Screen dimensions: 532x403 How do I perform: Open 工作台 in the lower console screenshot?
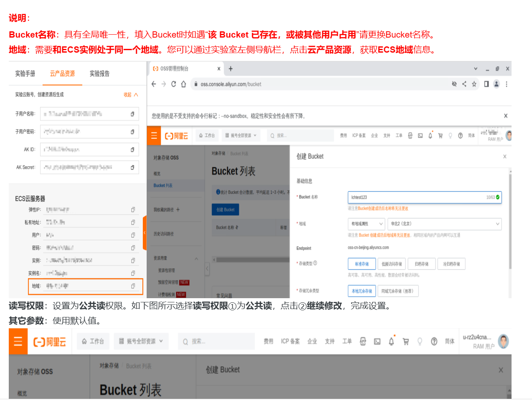point(93,341)
